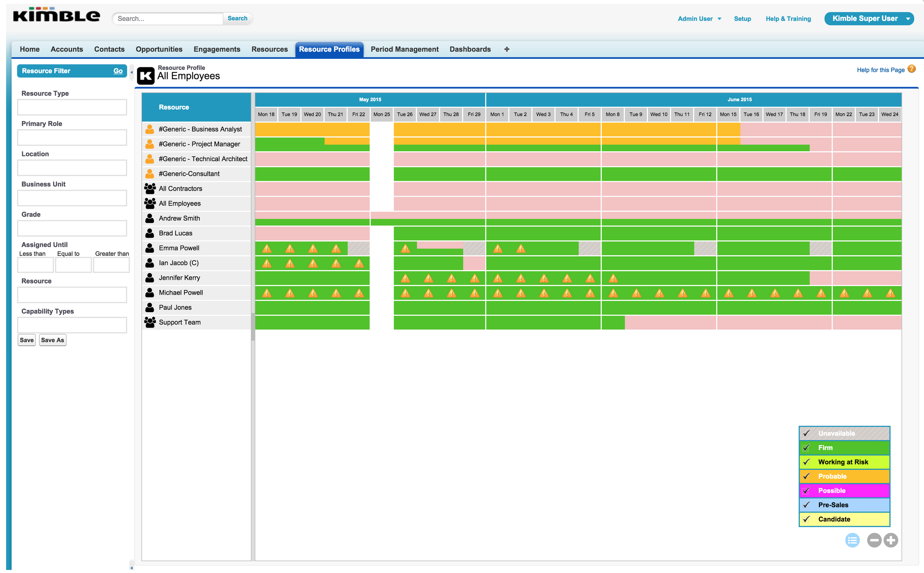Click the zoom in plus icon
The height and width of the screenshot is (573, 924).
[890, 540]
